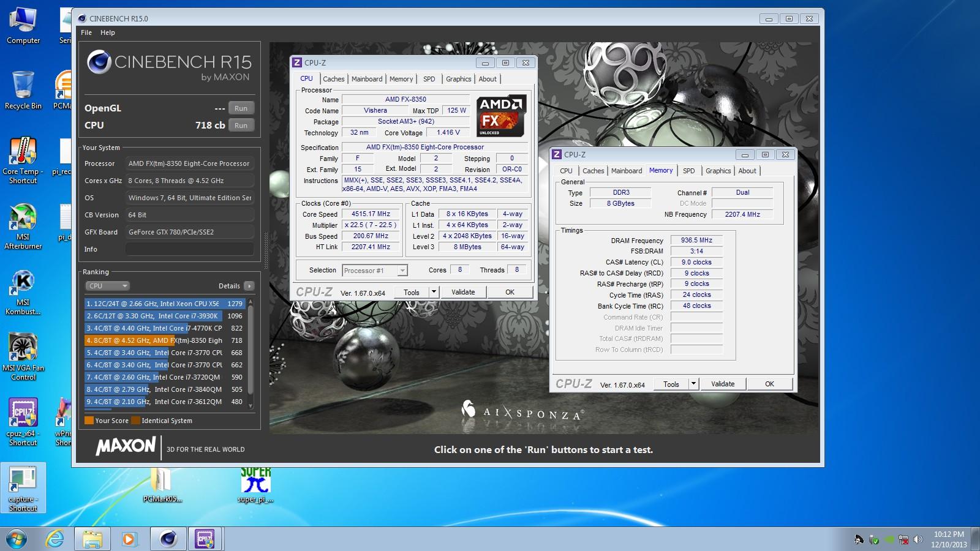Click the DRAM Frequency value 936.5 MHz
This screenshot has width=980, height=551.
696,240
